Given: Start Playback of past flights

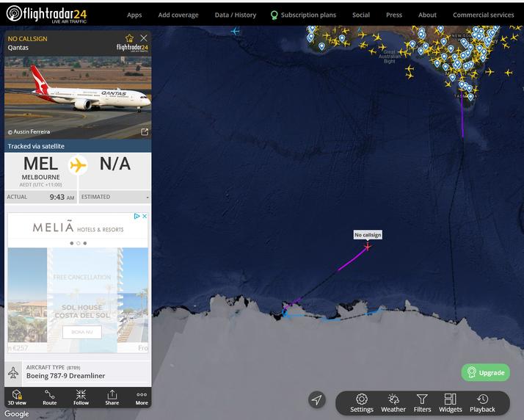Looking at the screenshot, I should (482, 403).
